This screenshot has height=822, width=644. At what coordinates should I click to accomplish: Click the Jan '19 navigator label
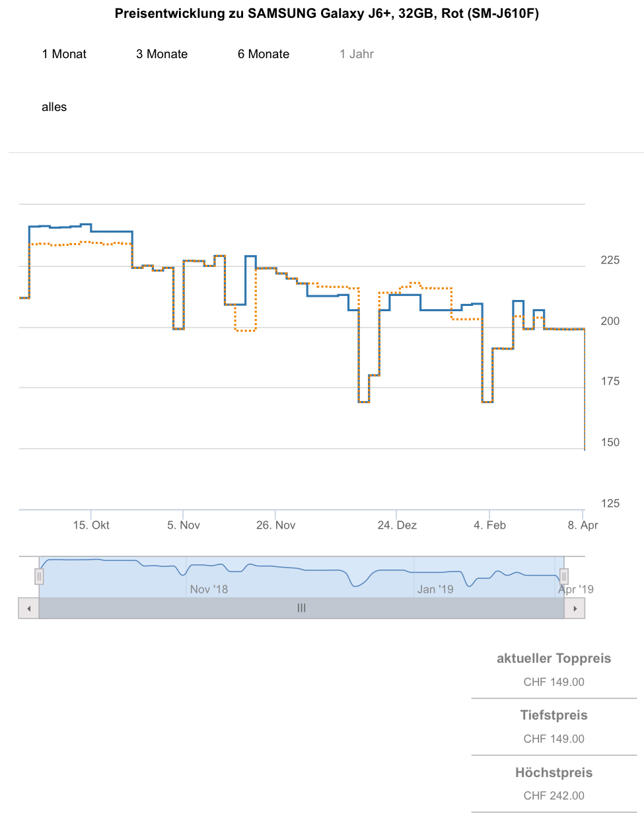[x=435, y=589]
